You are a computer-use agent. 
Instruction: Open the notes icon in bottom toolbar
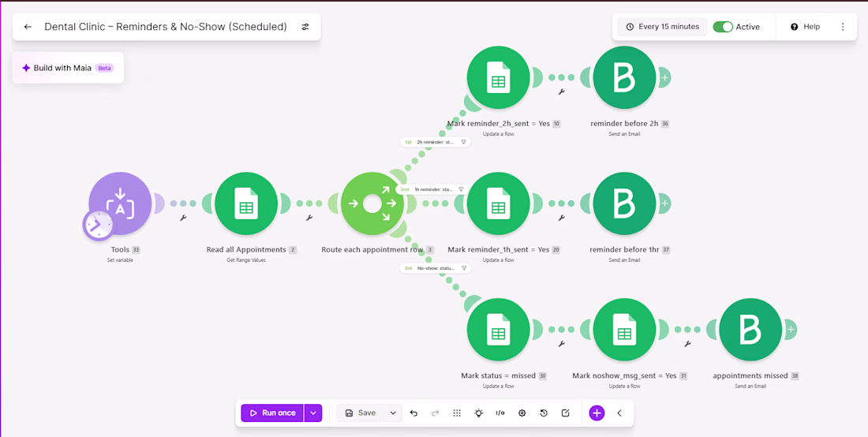coord(565,413)
